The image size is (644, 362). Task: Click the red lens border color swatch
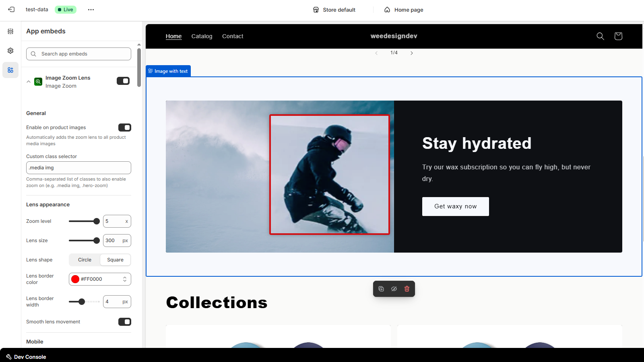pos(75,279)
